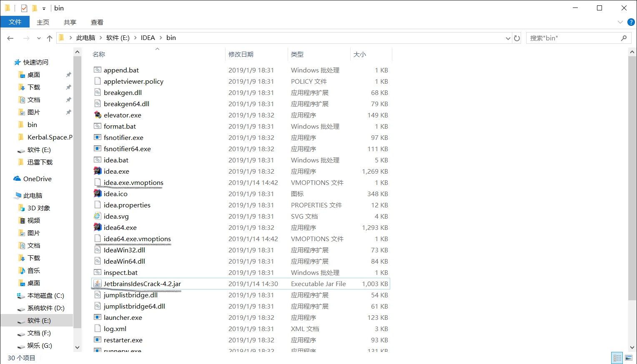
Task: Click the restarter.exe file icon
Action: (x=98, y=340)
